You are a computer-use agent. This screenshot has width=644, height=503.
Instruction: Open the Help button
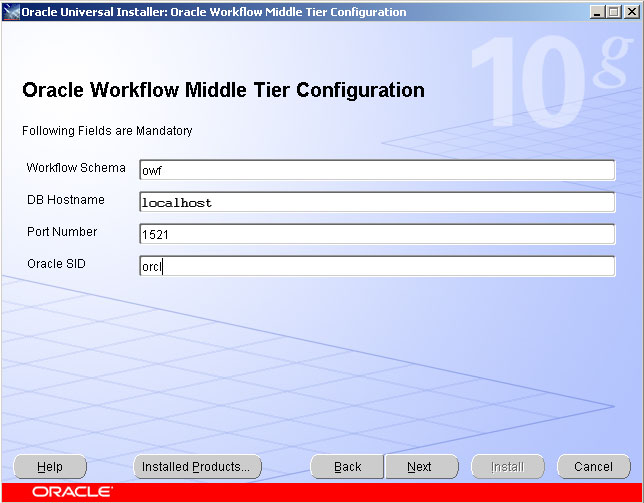tap(50, 467)
